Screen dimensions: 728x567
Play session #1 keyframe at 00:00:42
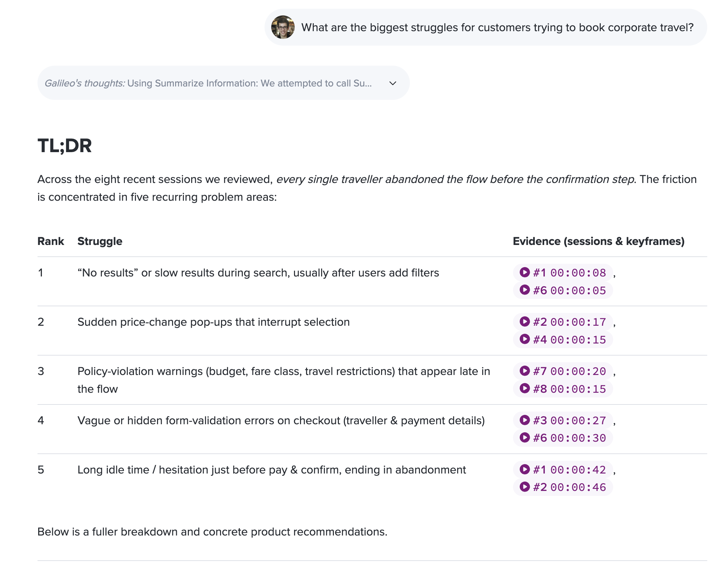[x=563, y=469]
